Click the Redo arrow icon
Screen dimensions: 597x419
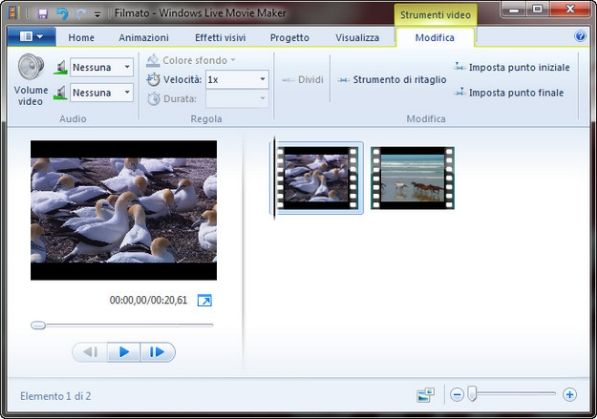pos(81,14)
